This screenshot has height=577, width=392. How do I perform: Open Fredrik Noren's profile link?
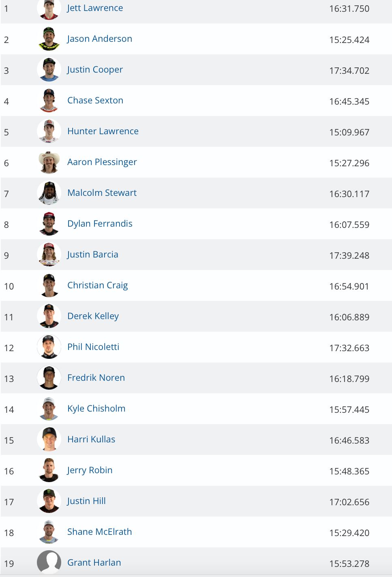pyautogui.click(x=96, y=378)
